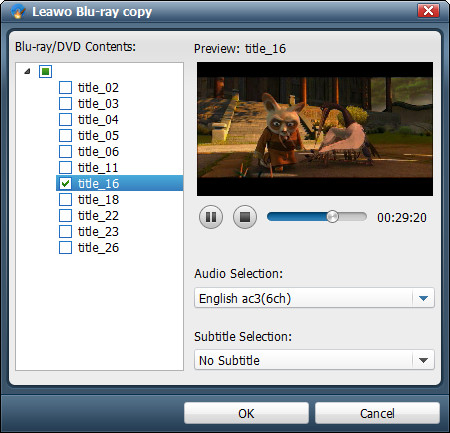450x433 pixels.
Task: Select the title_02 tree label
Action: (98, 88)
